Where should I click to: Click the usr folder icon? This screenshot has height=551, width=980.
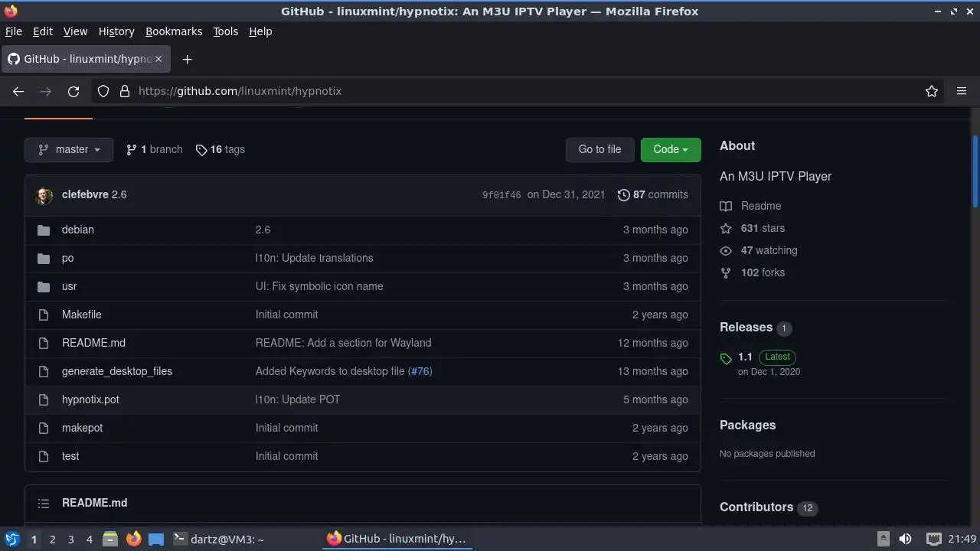tap(44, 286)
